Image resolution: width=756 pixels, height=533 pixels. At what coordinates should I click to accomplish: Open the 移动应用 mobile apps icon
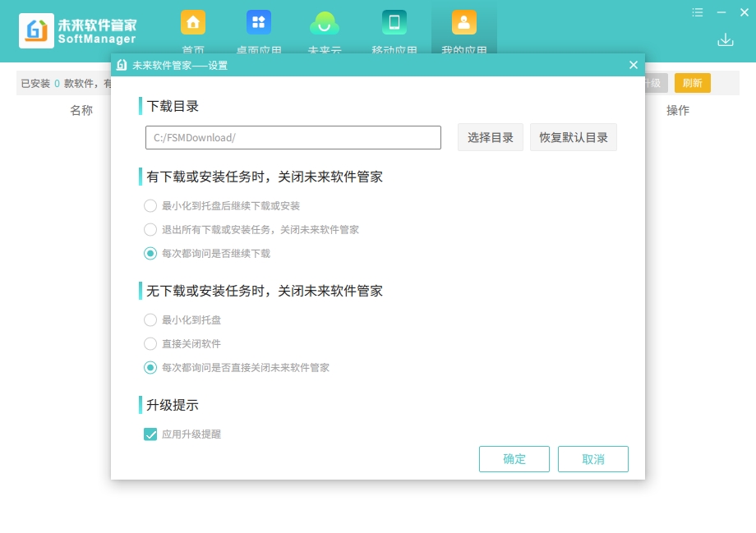tap(394, 23)
